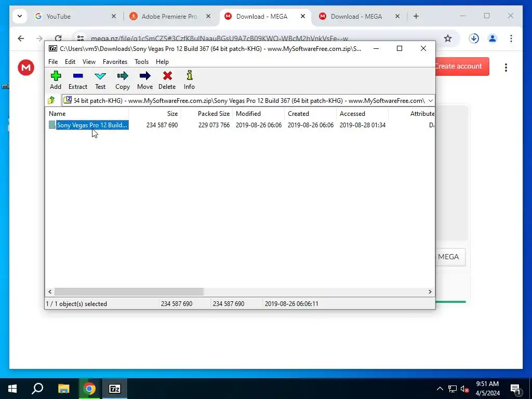Open the Edit menu

pos(70,62)
